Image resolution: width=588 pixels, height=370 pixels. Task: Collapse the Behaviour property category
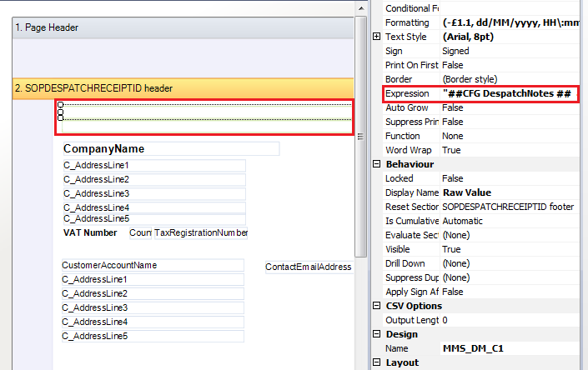(x=377, y=164)
